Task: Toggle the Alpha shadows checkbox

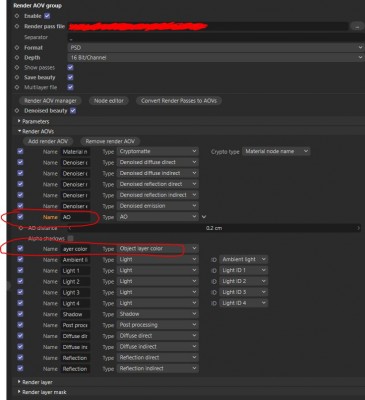Action: pos(70,238)
